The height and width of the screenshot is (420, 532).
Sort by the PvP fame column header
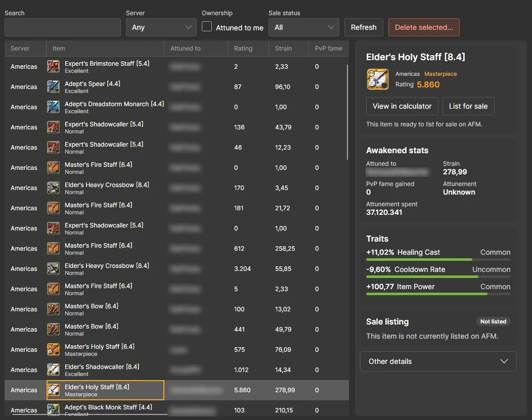[x=328, y=49]
